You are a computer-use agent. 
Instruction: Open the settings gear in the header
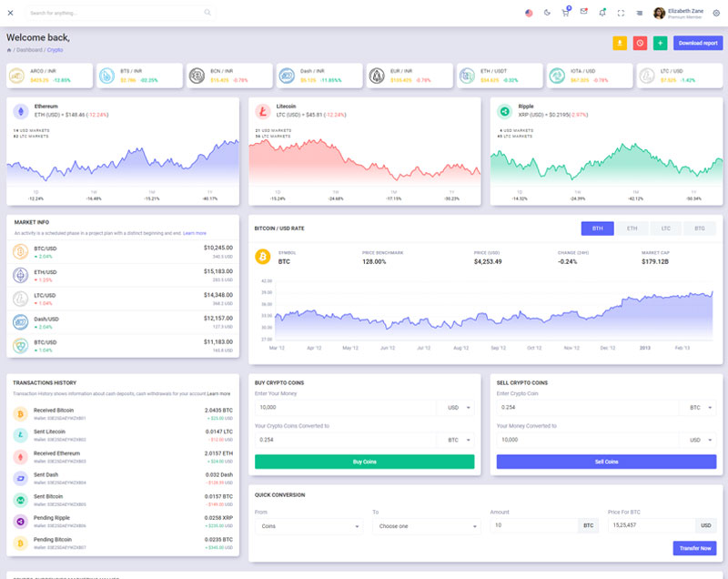point(716,13)
